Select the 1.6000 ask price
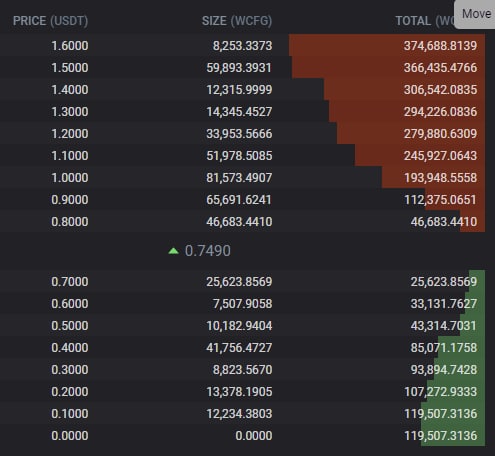The image size is (495, 456). (x=70, y=46)
